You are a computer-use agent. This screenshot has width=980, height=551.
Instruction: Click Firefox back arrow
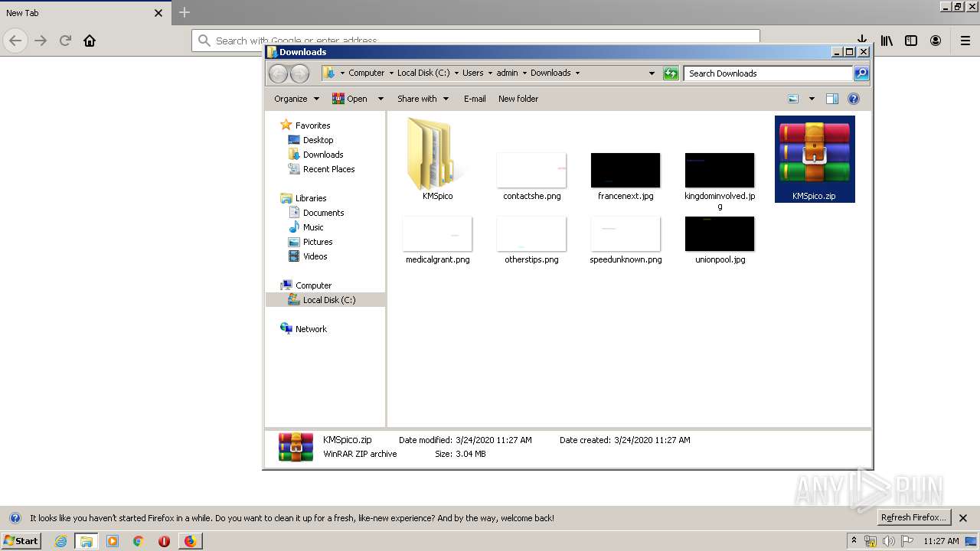(15, 41)
